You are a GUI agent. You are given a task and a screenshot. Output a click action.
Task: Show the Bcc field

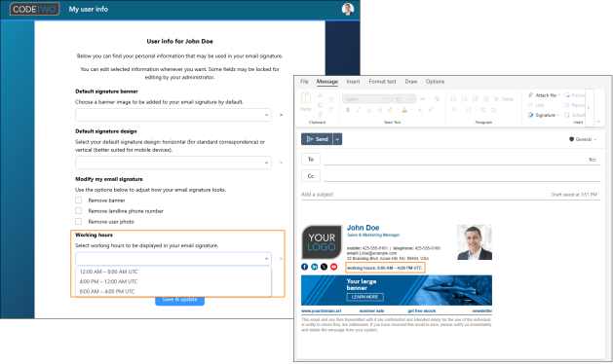[593, 160]
